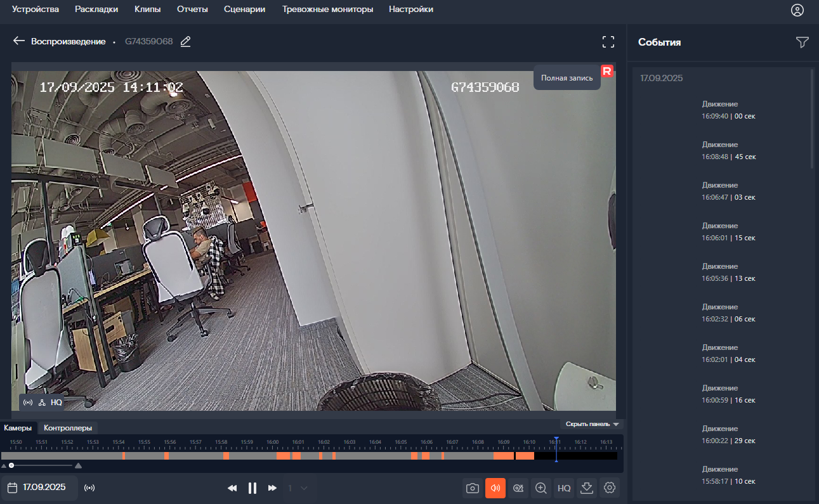Screen dimensions: 819x504
Task: Click the download recording icon
Action: click(x=587, y=488)
